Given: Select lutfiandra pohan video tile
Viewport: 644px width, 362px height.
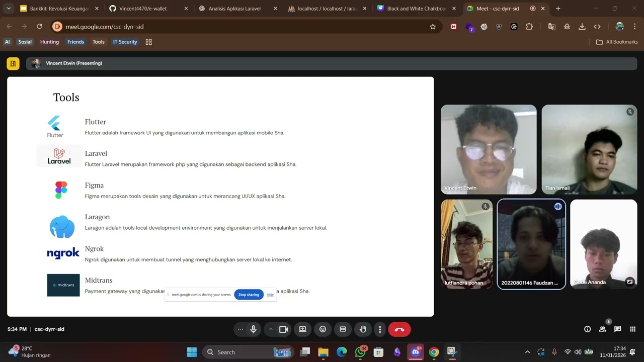Looking at the screenshot, I should pos(467,244).
